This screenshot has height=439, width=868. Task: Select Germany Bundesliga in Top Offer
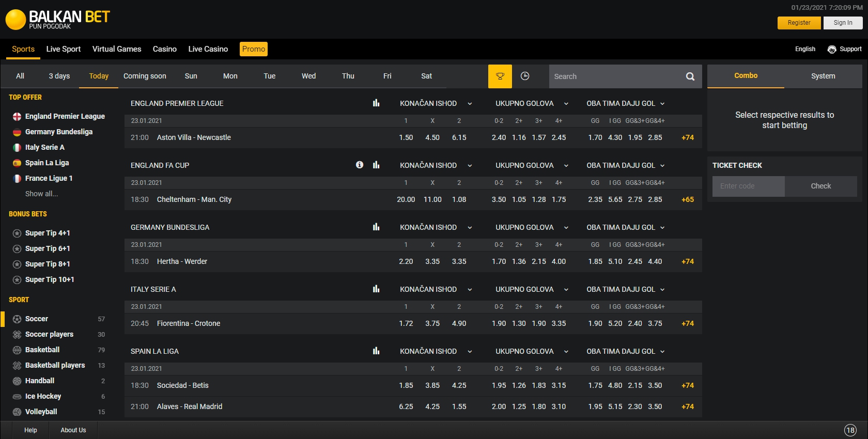tap(59, 132)
